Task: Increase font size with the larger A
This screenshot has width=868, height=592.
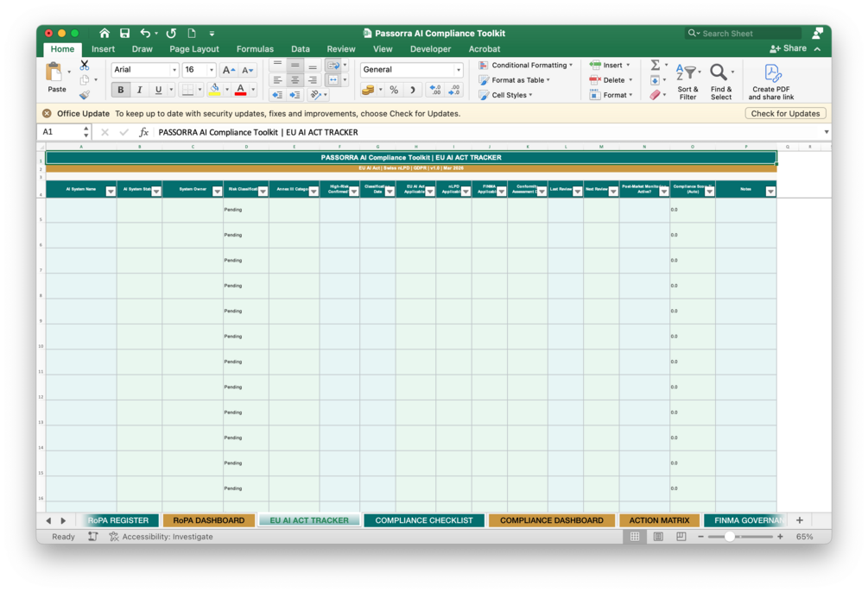Action: pyautogui.click(x=229, y=70)
